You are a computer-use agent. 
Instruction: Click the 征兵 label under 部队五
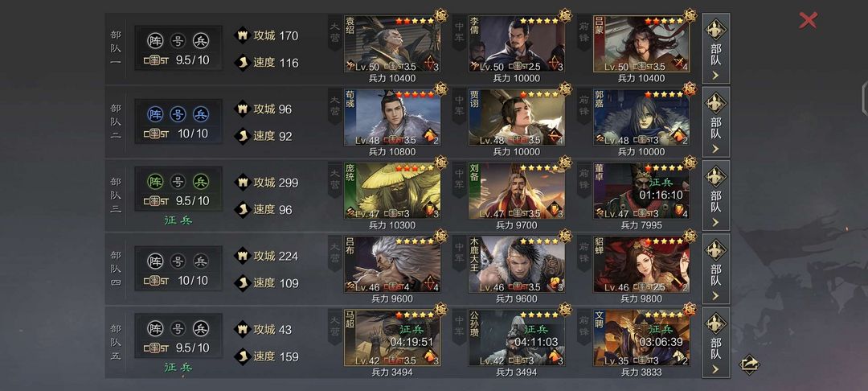click(178, 367)
